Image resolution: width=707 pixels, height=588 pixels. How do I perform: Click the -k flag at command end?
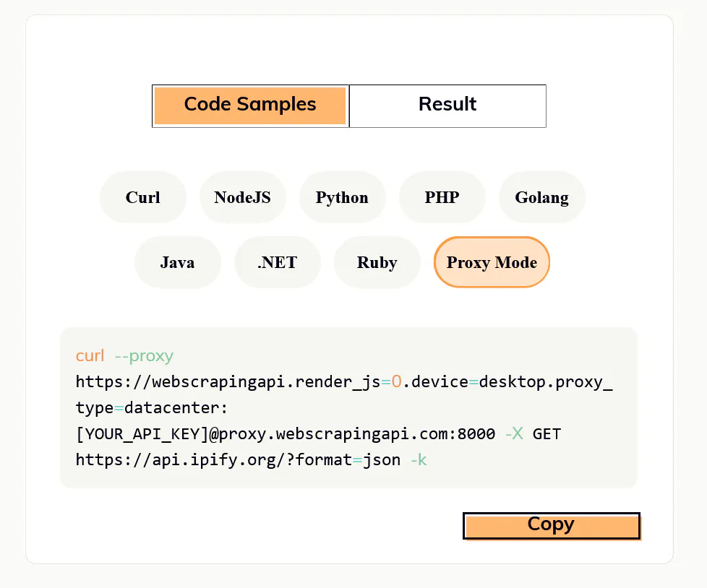tap(418, 460)
